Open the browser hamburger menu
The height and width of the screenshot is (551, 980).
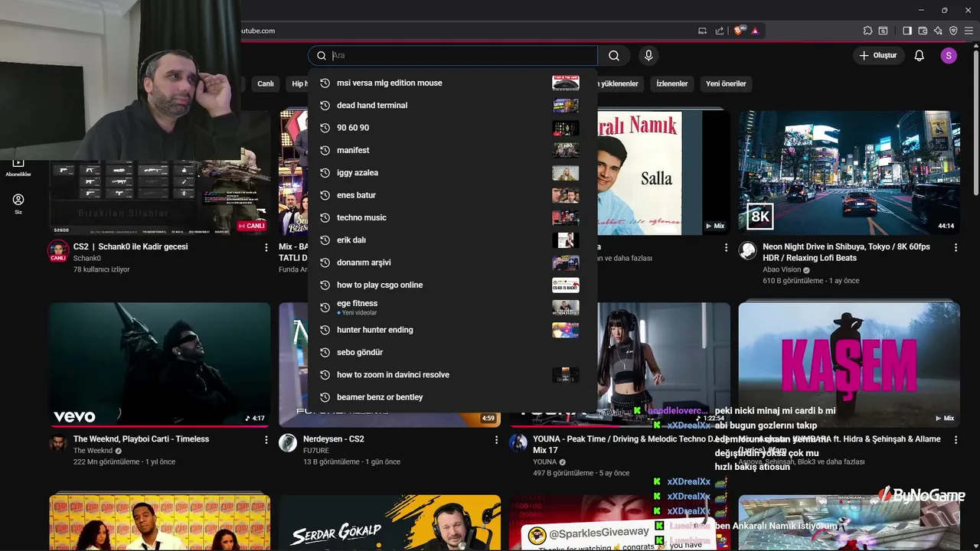click(x=969, y=31)
